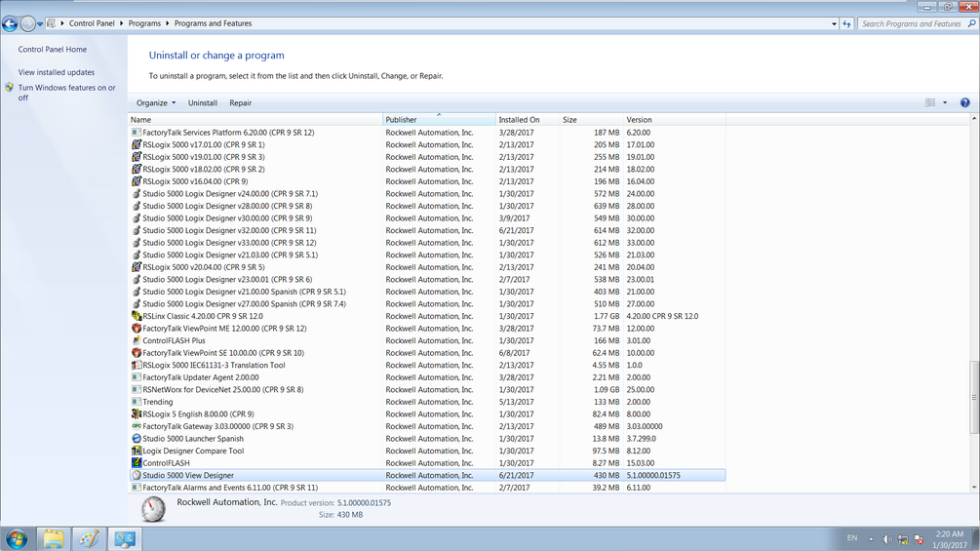Image resolution: width=980 pixels, height=551 pixels.
Task: Sort by the Size column header
Action: 591,119
